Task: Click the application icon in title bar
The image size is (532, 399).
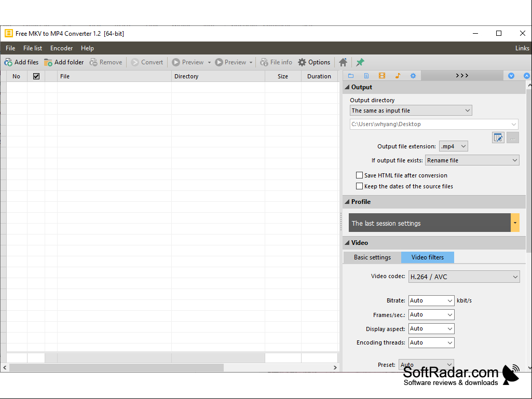Action: coord(9,33)
